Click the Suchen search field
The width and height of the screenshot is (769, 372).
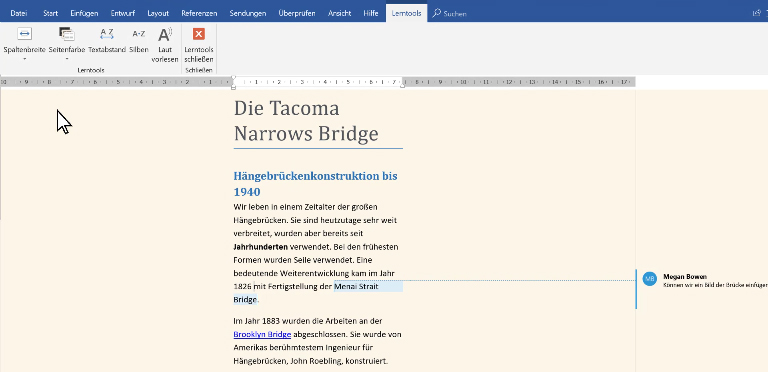pyautogui.click(x=450, y=14)
